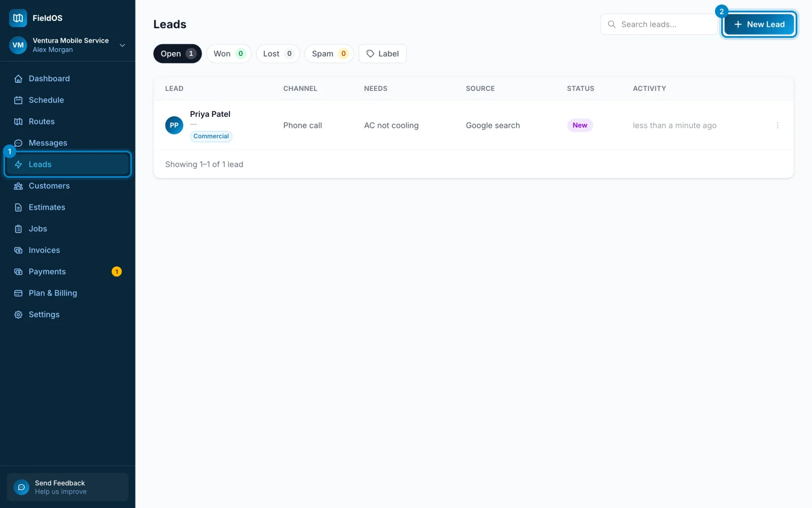This screenshot has height=508, width=812.
Task: Create a New Lead
Action: (x=759, y=24)
